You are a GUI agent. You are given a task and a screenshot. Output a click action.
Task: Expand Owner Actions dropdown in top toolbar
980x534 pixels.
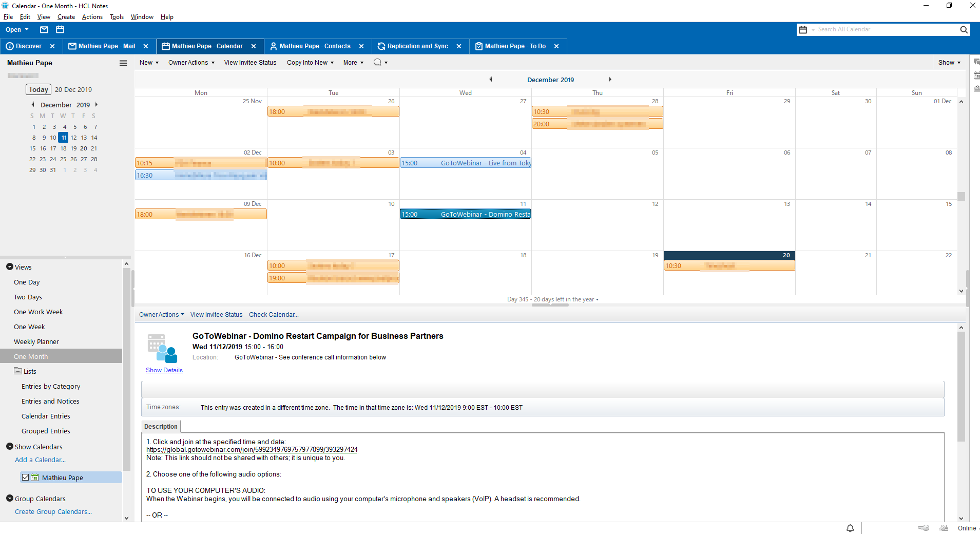click(x=191, y=63)
